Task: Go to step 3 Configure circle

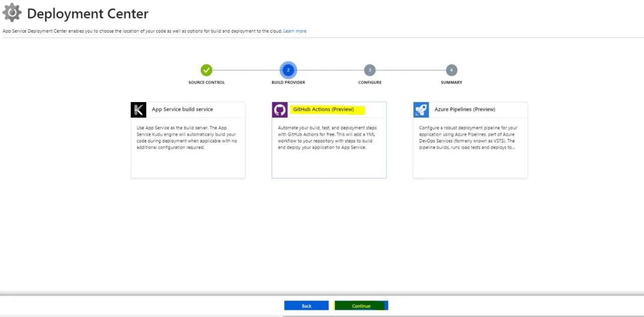Action: point(370,70)
